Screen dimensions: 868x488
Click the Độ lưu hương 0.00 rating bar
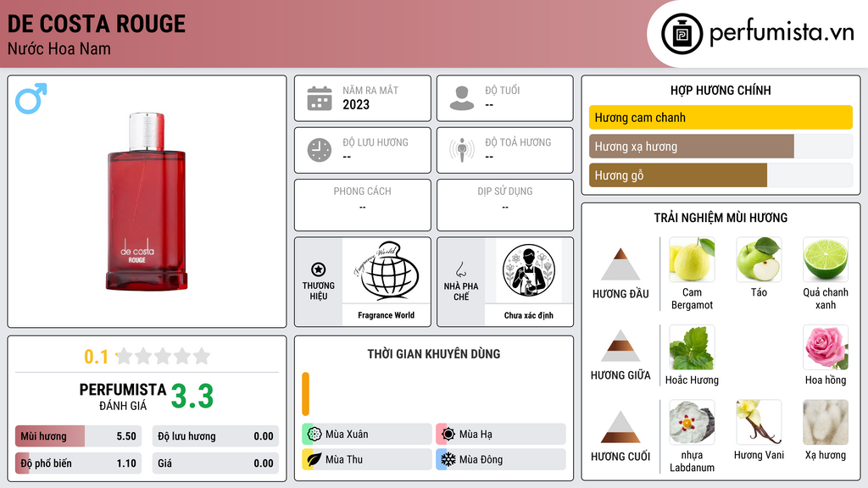coord(215,436)
